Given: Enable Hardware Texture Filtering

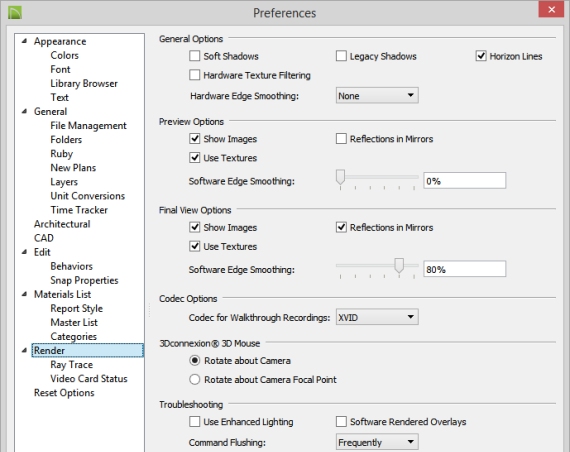Looking at the screenshot, I should [194, 75].
